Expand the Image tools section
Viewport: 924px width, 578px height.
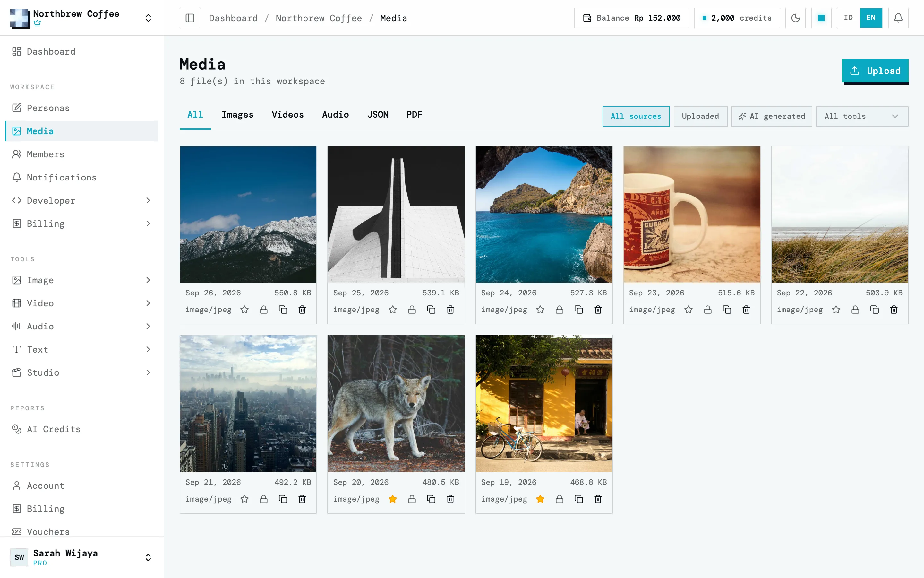click(82, 280)
